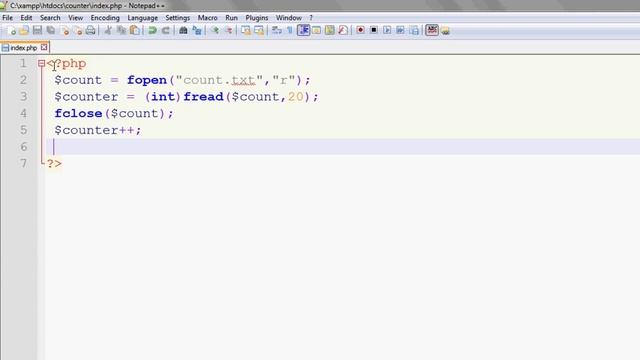Open the ? help menu

tap(311, 18)
